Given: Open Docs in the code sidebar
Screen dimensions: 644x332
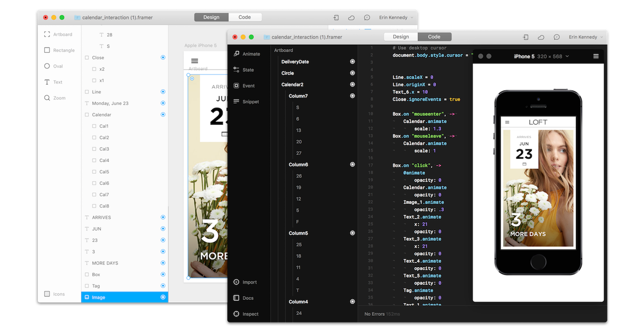Looking at the screenshot, I should [243, 298].
